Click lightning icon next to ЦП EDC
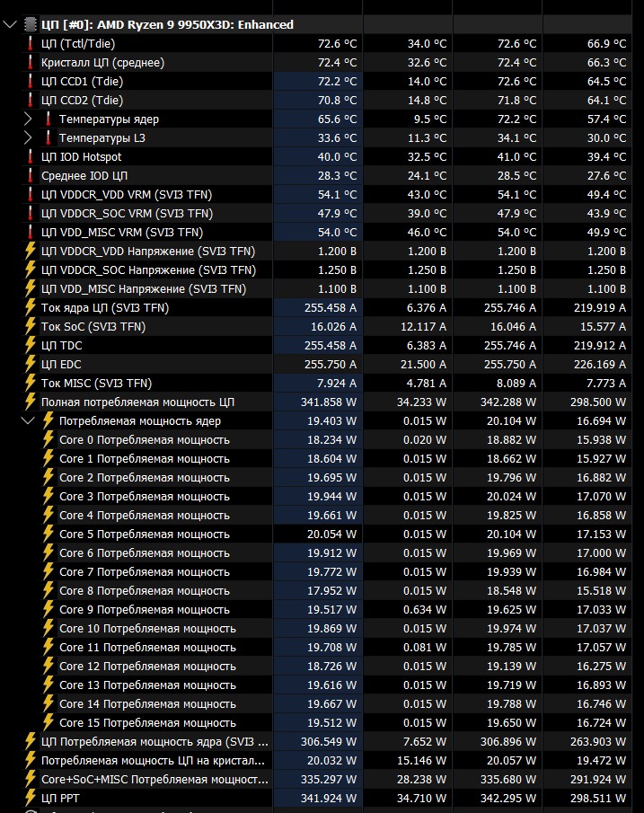 pyautogui.click(x=31, y=364)
